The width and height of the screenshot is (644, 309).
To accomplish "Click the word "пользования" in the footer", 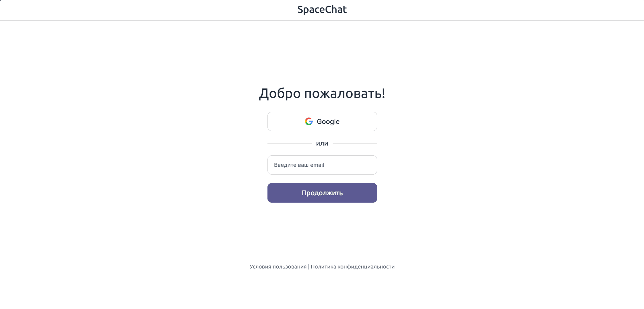I will coord(289,267).
